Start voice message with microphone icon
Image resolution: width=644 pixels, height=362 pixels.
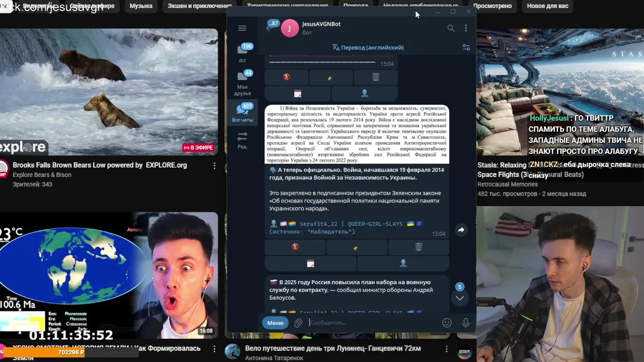tap(466, 323)
